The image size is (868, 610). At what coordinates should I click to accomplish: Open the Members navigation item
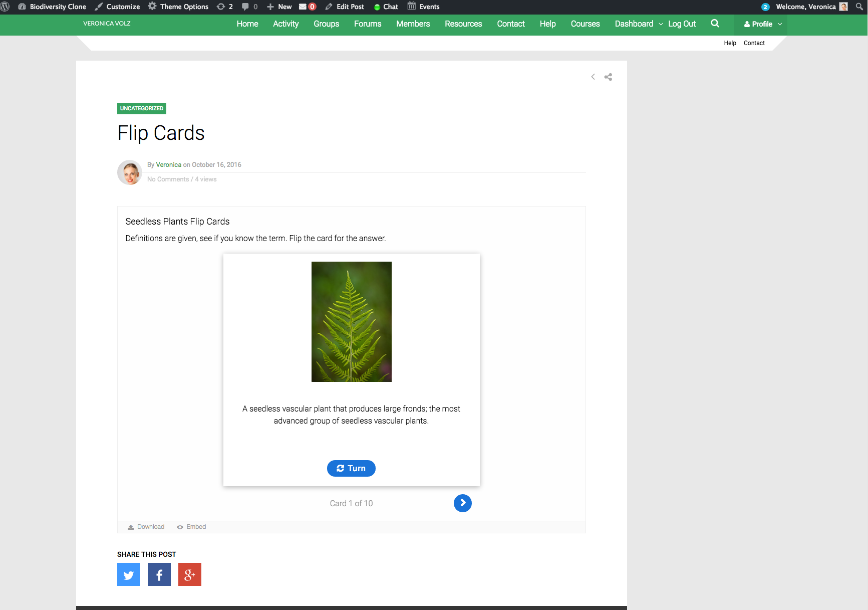pyautogui.click(x=413, y=24)
